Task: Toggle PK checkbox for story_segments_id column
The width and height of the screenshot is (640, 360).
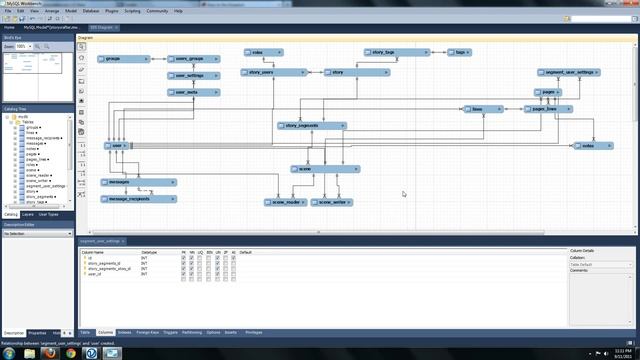Action: click(183, 263)
